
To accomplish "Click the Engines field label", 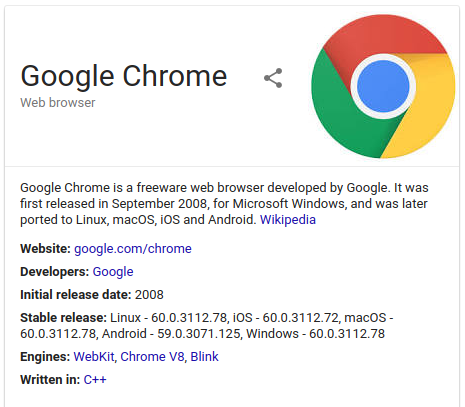I will click(45, 357).
